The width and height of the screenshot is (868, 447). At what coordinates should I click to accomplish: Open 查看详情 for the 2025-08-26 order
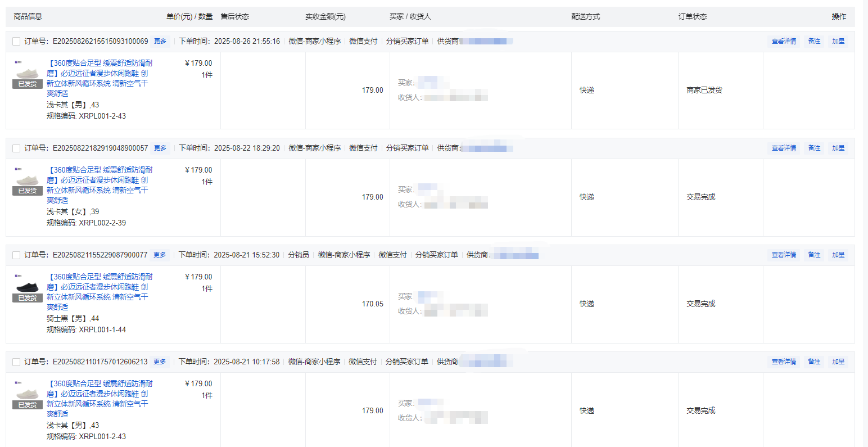[x=784, y=41]
